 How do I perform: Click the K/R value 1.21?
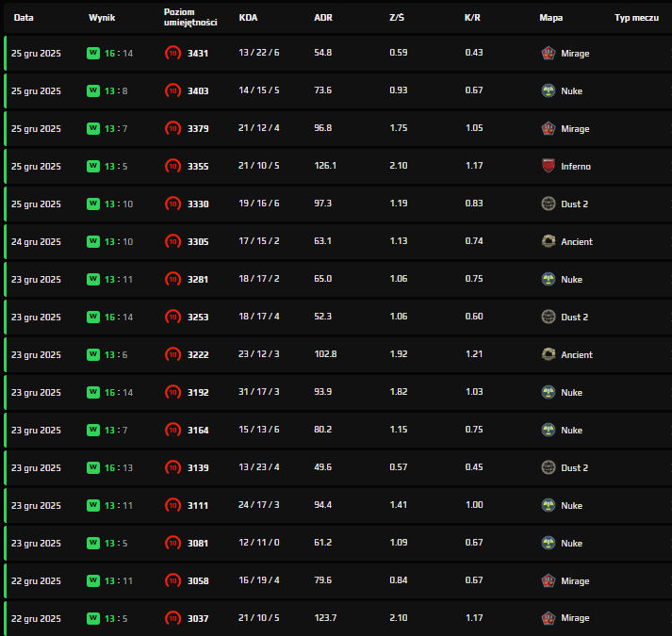click(x=474, y=354)
